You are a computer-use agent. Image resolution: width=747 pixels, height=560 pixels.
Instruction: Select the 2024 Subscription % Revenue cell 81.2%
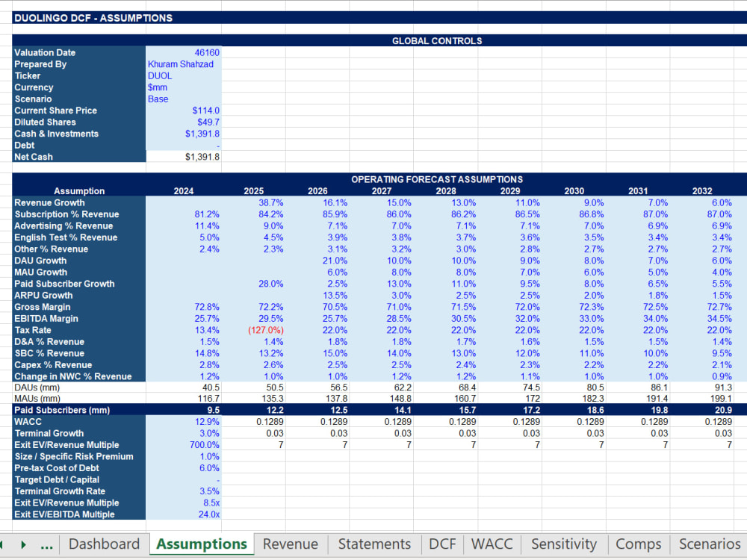pyautogui.click(x=184, y=214)
